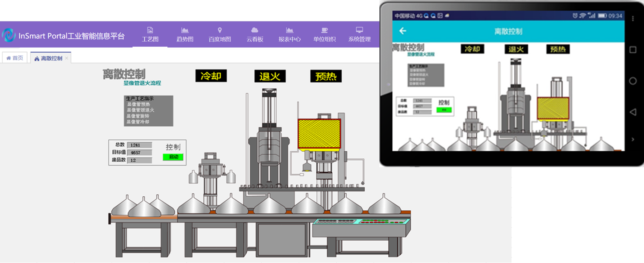Tap the 冷却 label in tablet view
644x263 pixels.
(472, 49)
